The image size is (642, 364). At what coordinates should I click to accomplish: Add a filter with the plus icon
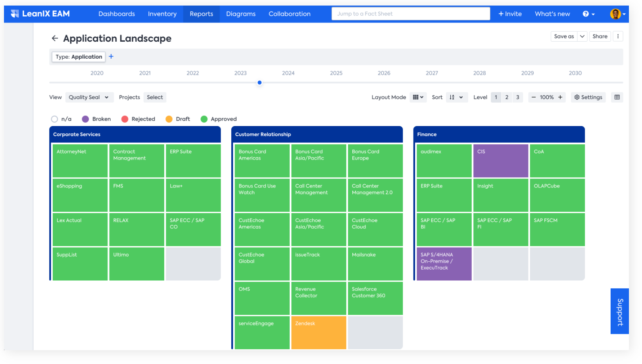point(111,57)
